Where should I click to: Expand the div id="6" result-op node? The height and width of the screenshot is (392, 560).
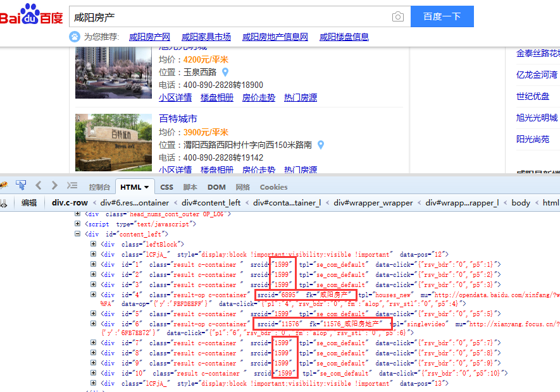pos(94,324)
